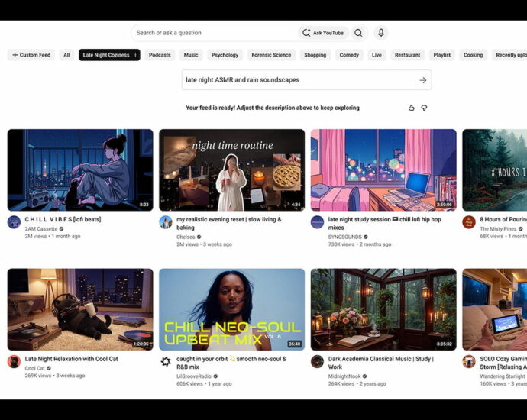Open caught in your orbit video title

click(x=231, y=363)
